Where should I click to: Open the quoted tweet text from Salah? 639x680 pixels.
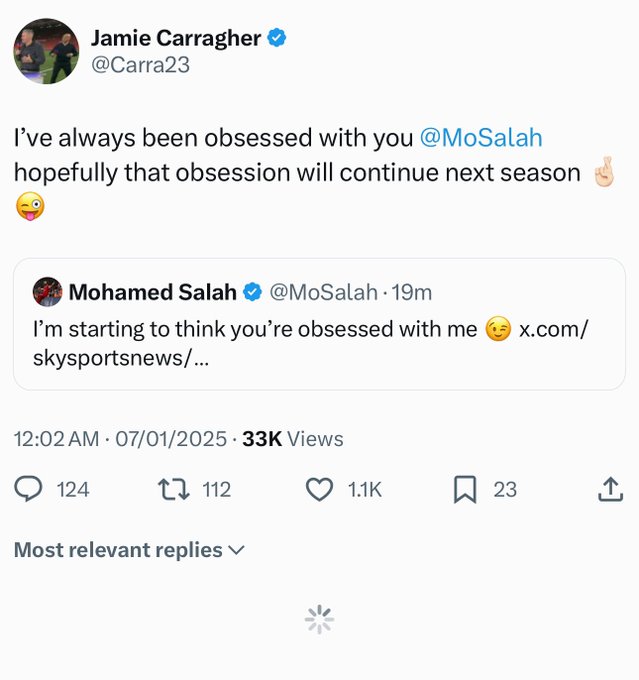pos(255,329)
